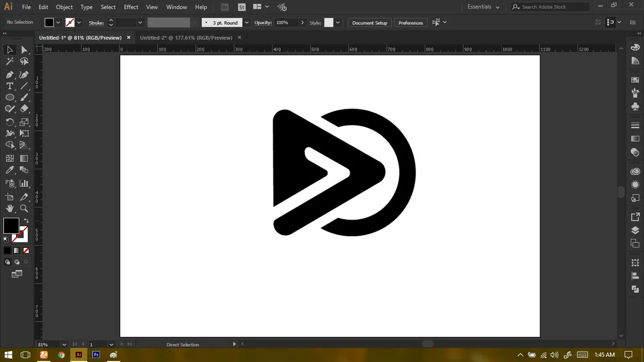This screenshot has width=644, height=362.
Task: Select the Selection tool (black arrow)
Action: (10, 49)
